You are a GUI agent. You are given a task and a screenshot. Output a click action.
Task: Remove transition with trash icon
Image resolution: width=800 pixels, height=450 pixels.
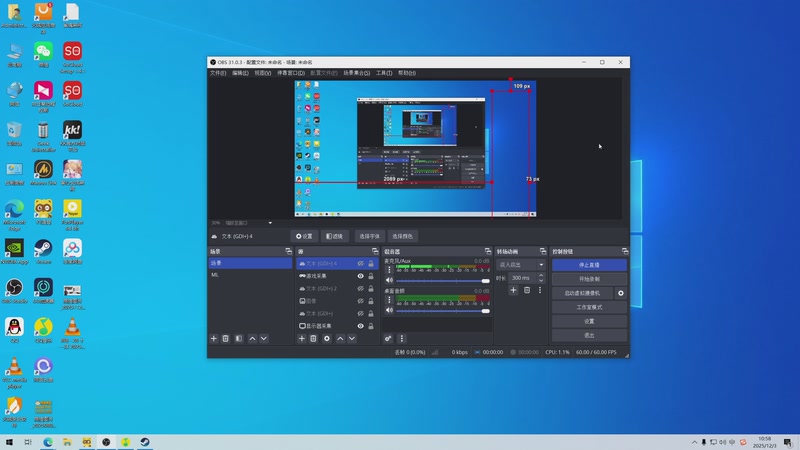pos(527,290)
